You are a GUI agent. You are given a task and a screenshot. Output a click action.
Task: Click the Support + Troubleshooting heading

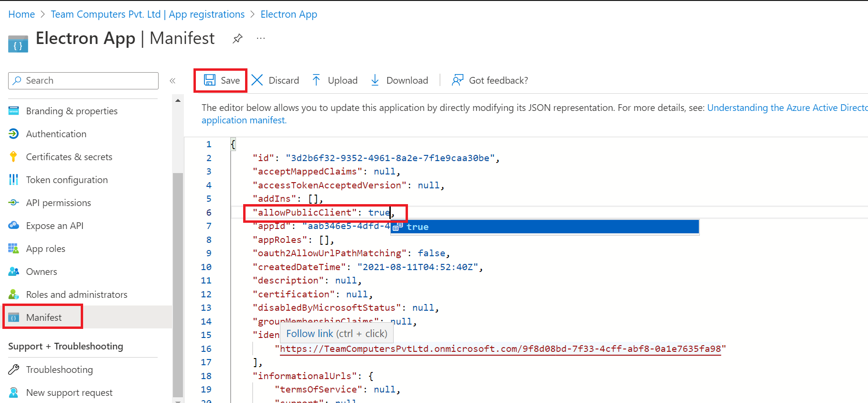(x=65, y=346)
